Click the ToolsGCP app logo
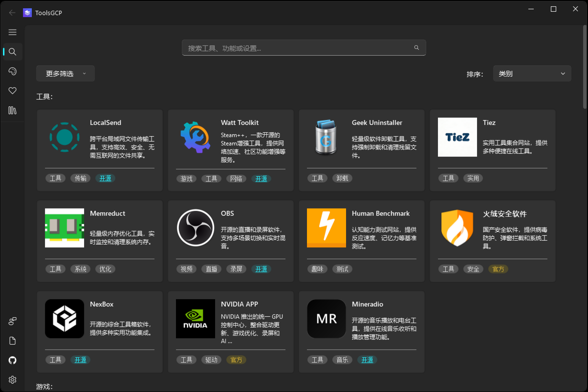588x392 pixels. pyautogui.click(x=27, y=13)
